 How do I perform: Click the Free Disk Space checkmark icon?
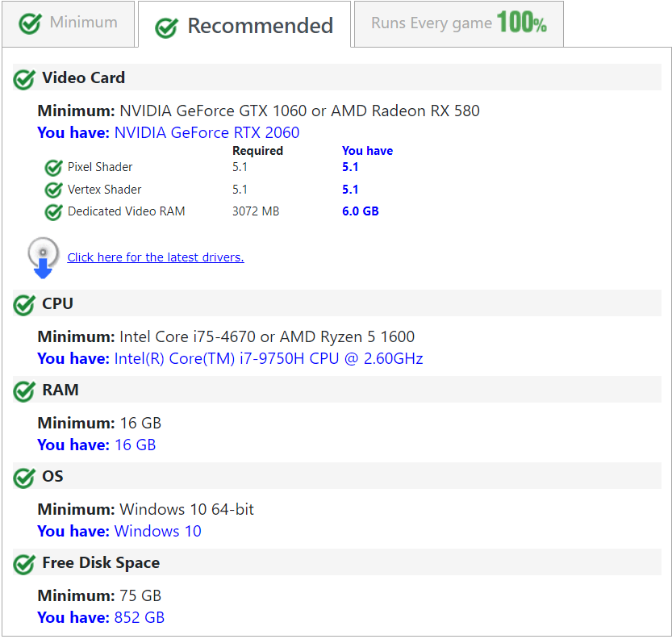coord(24,564)
